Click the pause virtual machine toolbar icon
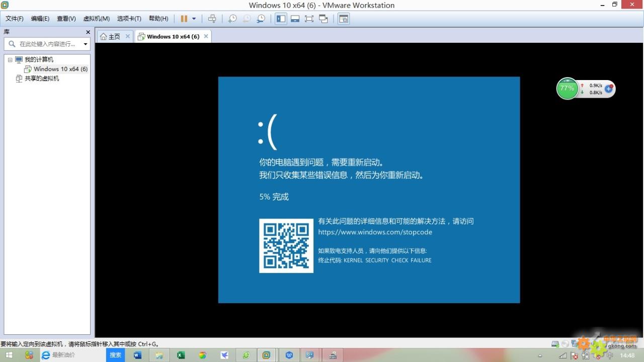644x362 pixels. [x=184, y=19]
